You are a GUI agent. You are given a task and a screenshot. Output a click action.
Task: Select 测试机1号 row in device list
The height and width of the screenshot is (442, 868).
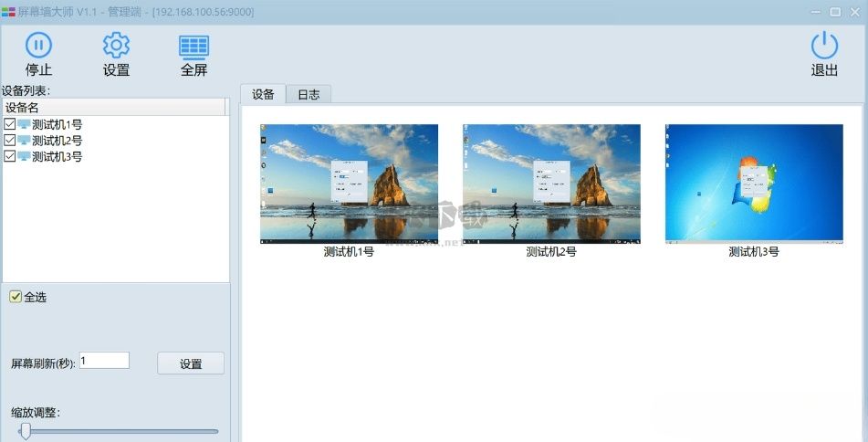coord(116,124)
